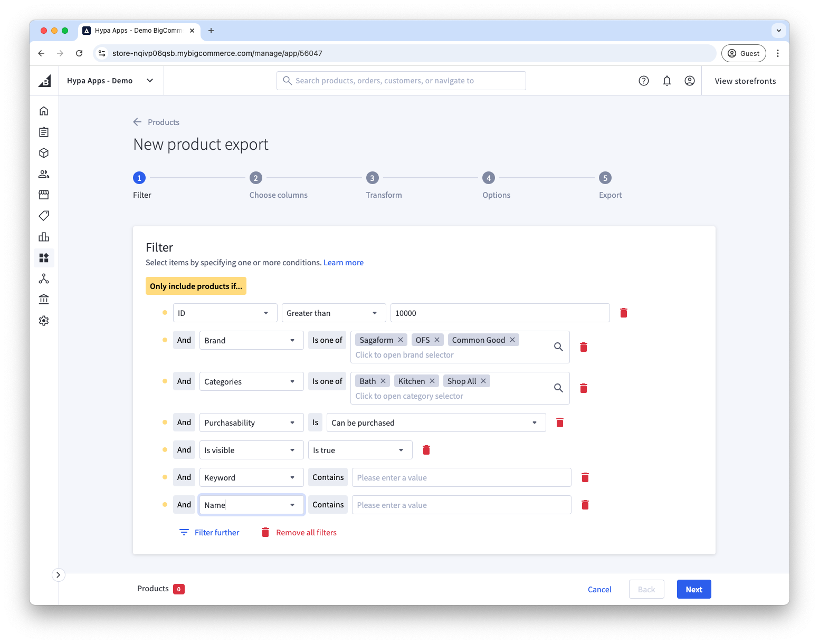Viewport: 819px width, 644px height.
Task: Open the Apps grid icon in sidebar
Action: pos(44,258)
